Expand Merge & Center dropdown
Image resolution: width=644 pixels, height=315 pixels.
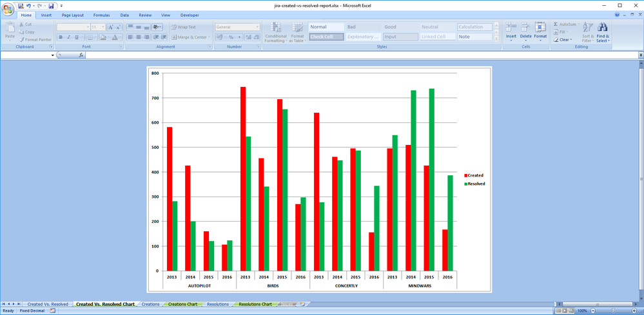point(209,37)
